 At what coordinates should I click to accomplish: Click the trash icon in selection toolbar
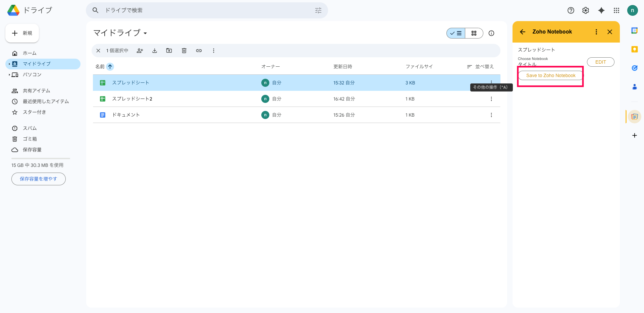(x=184, y=51)
